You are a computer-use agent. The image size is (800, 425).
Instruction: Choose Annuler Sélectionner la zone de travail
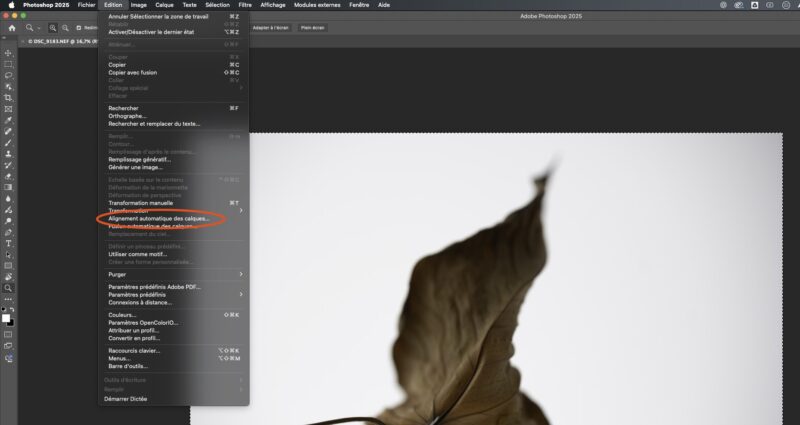tap(173, 16)
